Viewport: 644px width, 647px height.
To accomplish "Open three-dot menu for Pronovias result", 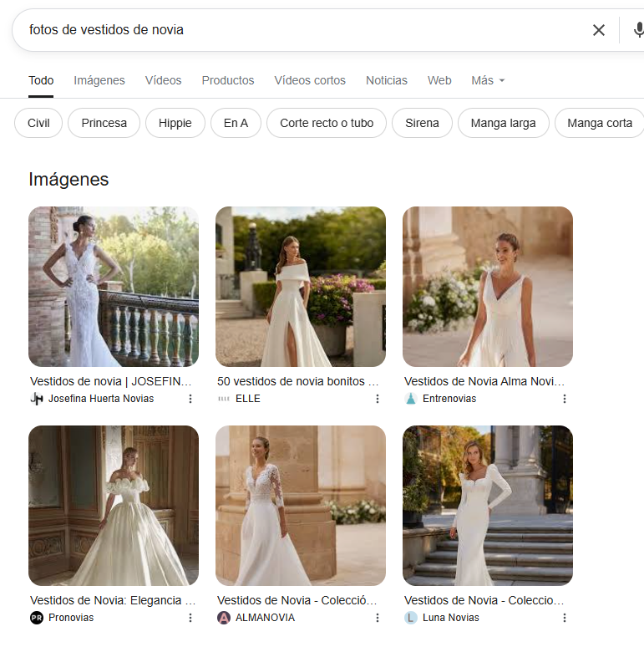I will (190, 618).
